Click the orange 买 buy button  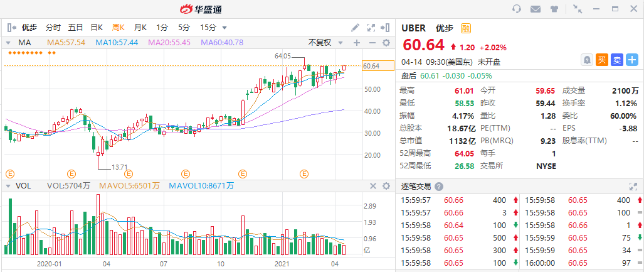click(x=602, y=60)
